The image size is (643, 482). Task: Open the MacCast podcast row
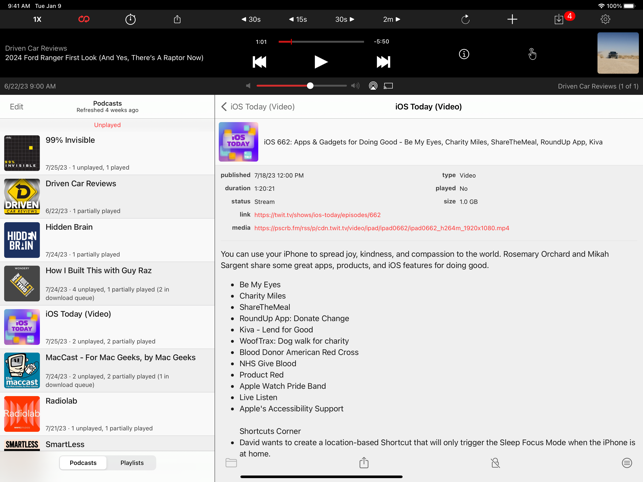coord(107,370)
